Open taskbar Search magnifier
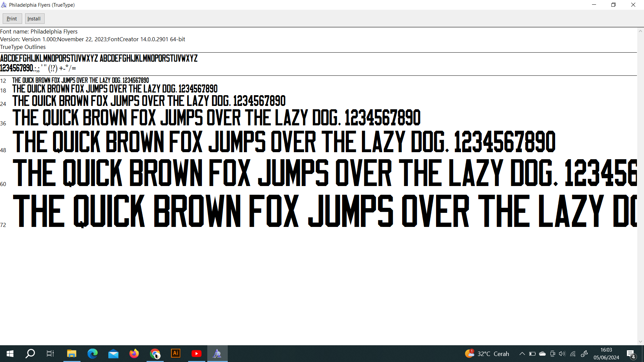The width and height of the screenshot is (644, 362). click(30, 354)
